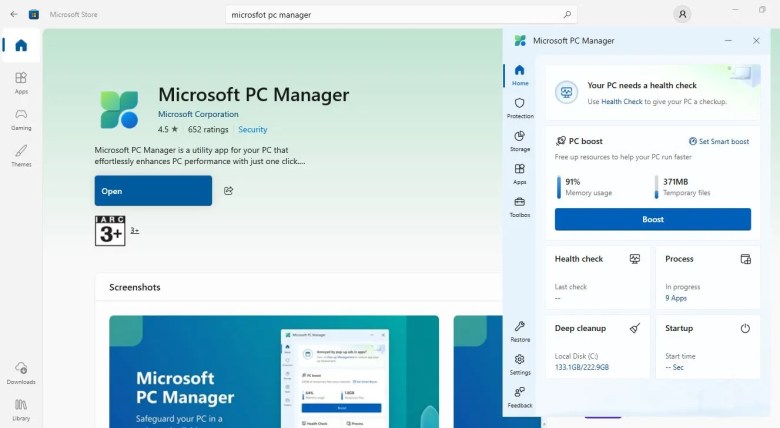Open Themes section in Microsoft Store sidebar
The height and width of the screenshot is (428, 780).
point(21,156)
